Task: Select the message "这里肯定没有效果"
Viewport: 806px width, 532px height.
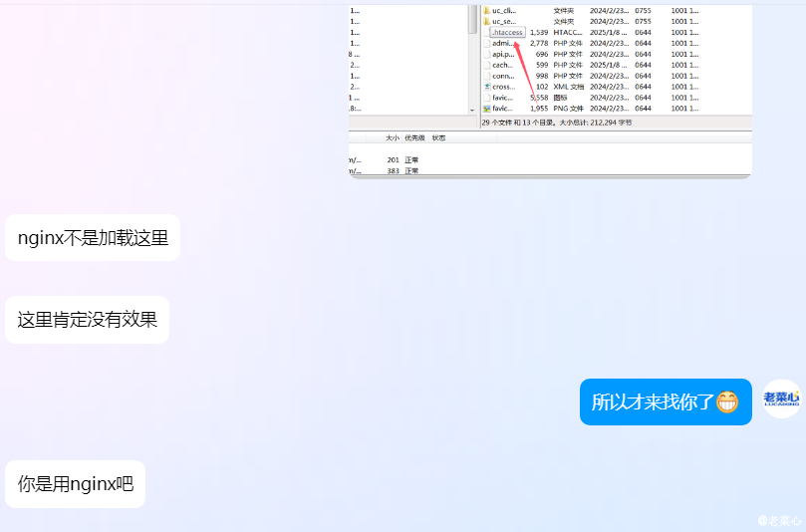Action: [x=87, y=320]
